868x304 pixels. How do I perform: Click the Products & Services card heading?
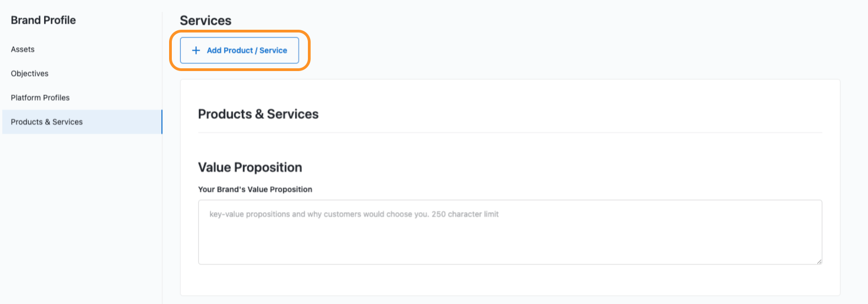tap(258, 115)
